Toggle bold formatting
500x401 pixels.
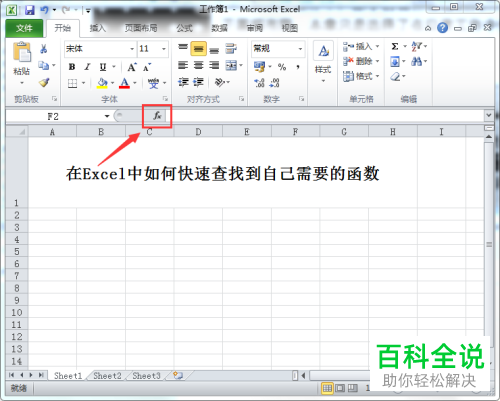coord(72,67)
